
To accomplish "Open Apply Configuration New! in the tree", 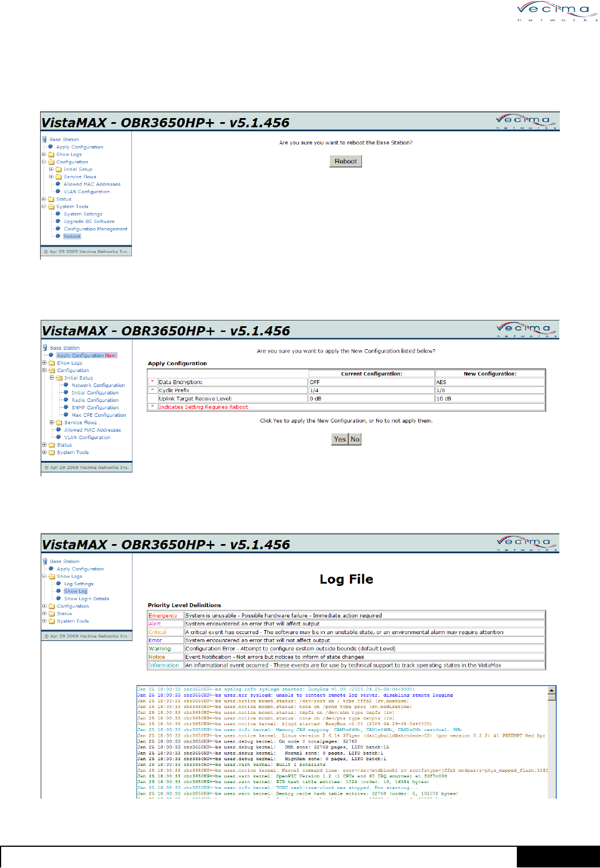I will [87, 355].
